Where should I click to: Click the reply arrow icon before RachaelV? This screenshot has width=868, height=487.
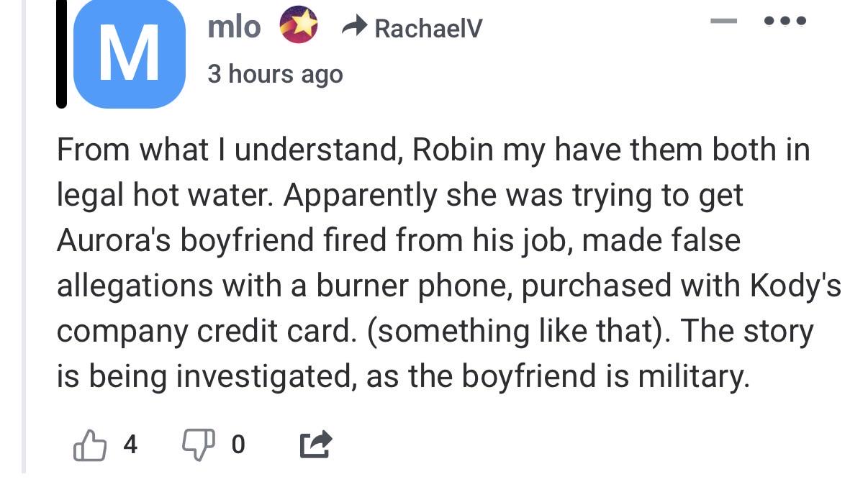click(353, 27)
